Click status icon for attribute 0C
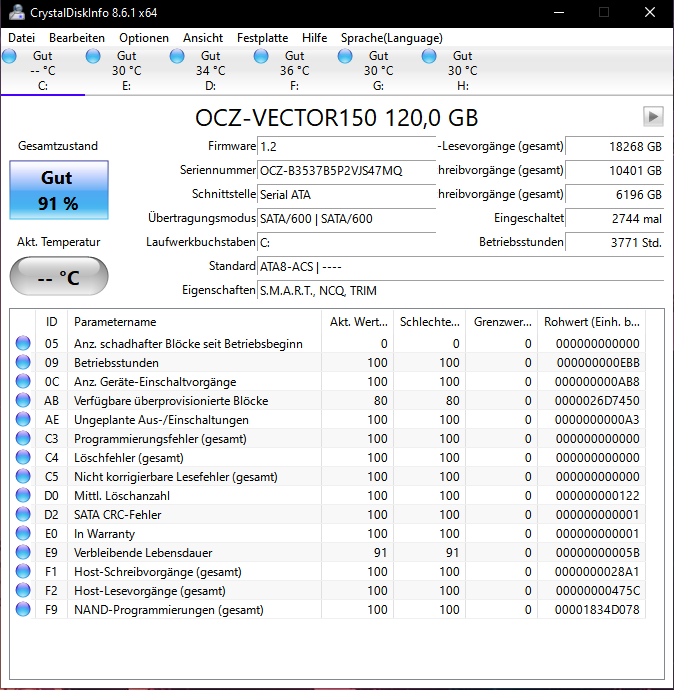This screenshot has height=690, width=674. coord(23,381)
